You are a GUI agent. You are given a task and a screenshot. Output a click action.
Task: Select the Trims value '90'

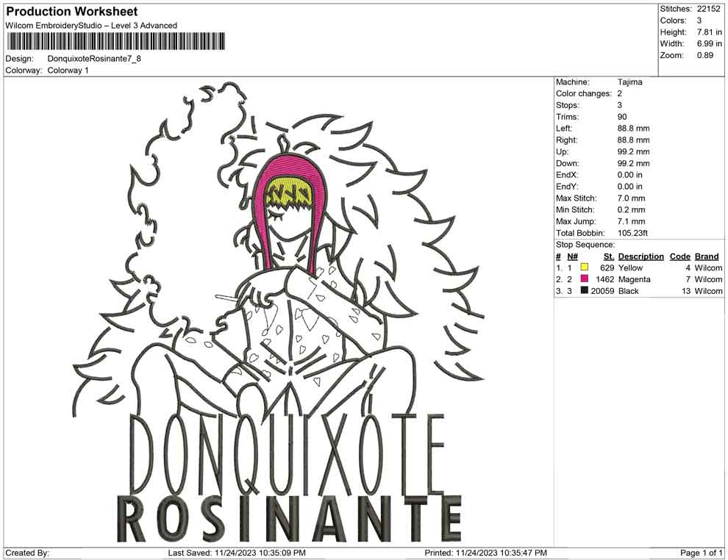pyautogui.click(x=622, y=117)
